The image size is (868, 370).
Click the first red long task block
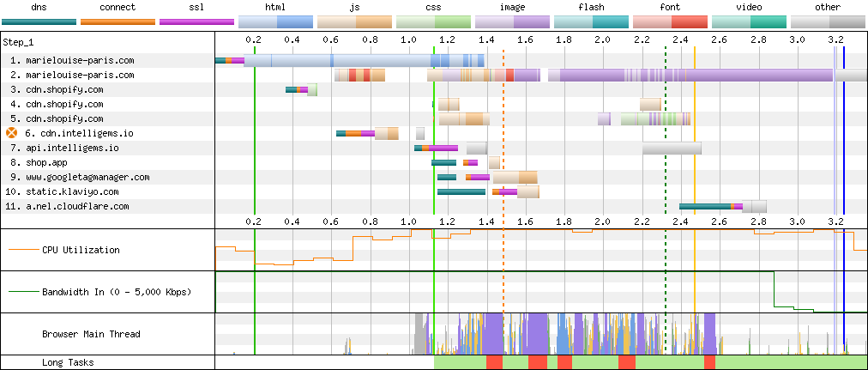494,363
